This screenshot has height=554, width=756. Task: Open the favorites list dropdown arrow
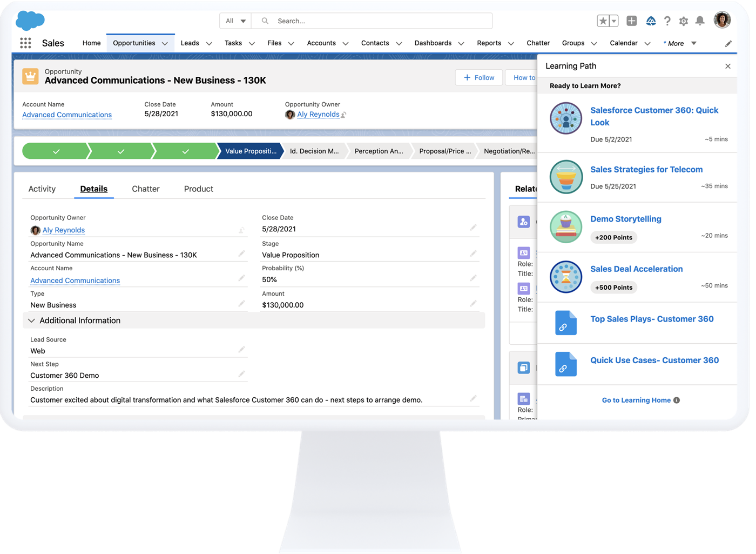tap(614, 21)
